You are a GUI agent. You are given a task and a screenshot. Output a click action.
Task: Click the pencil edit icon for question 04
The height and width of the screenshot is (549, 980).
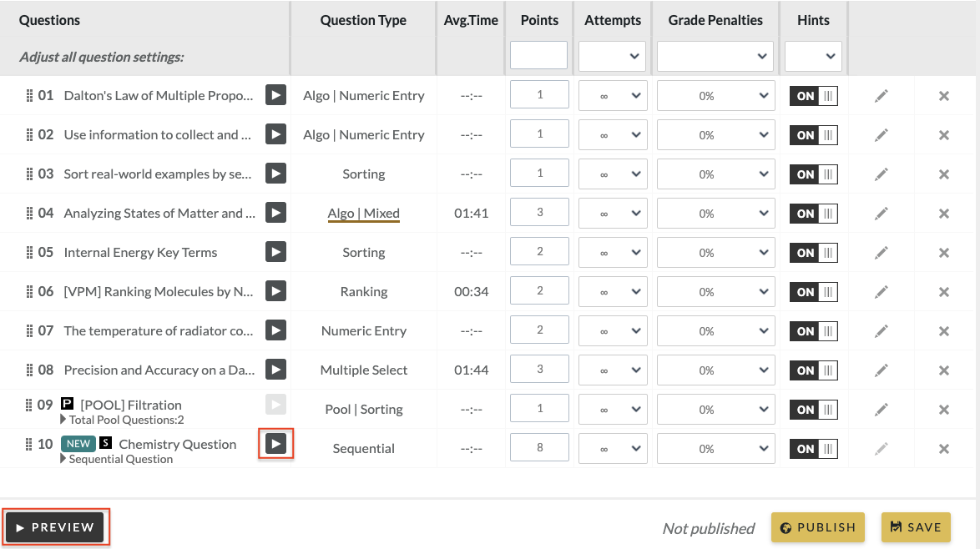[881, 214]
